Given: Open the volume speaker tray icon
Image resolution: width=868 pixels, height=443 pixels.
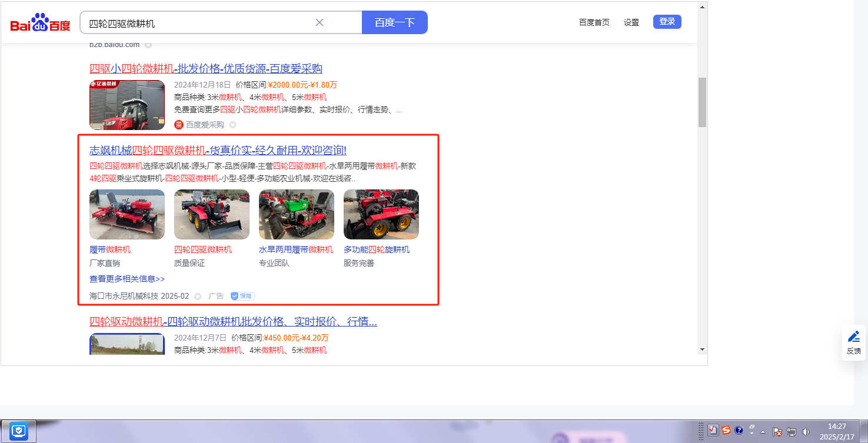Looking at the screenshot, I should (806, 431).
